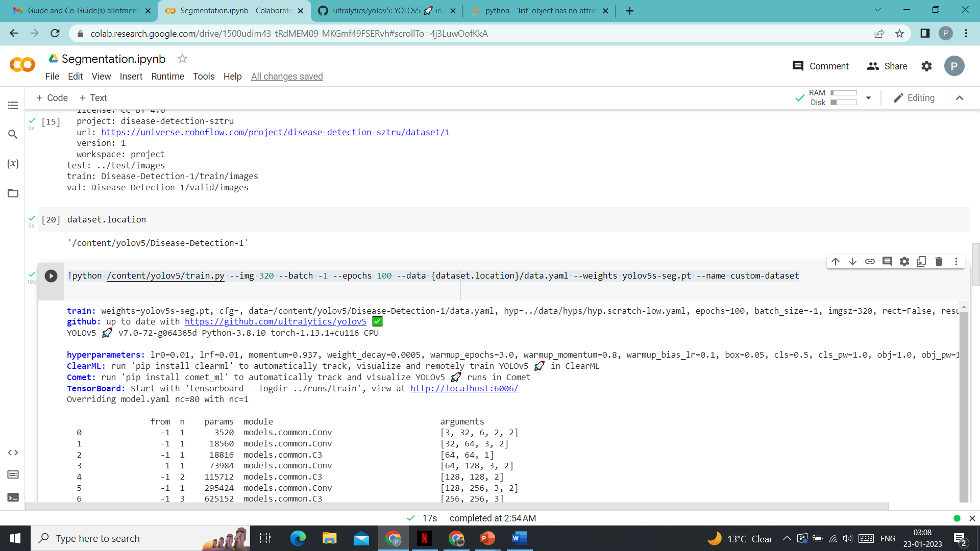
Task: Open the Files browser sidebar
Action: click(13, 193)
